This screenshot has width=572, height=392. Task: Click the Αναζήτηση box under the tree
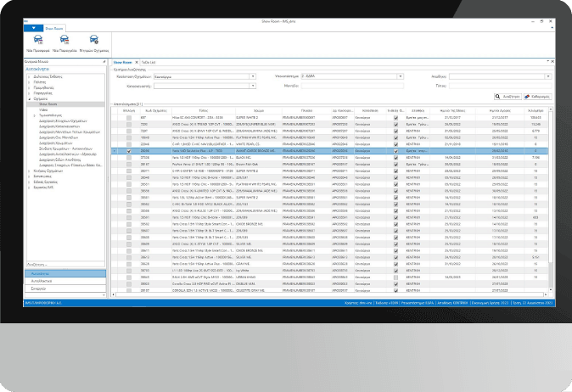tap(65, 265)
